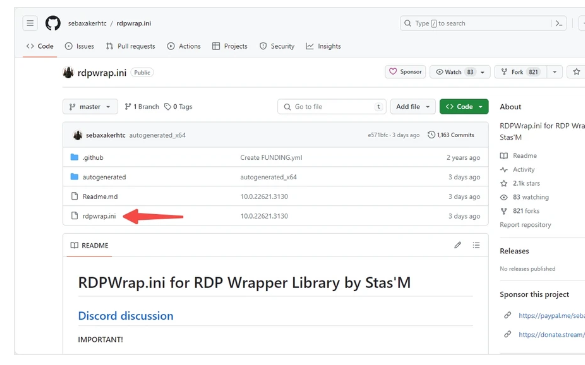The image size is (585, 365).
Task: Open the sebaxakerhtc user link
Action: [87, 24]
